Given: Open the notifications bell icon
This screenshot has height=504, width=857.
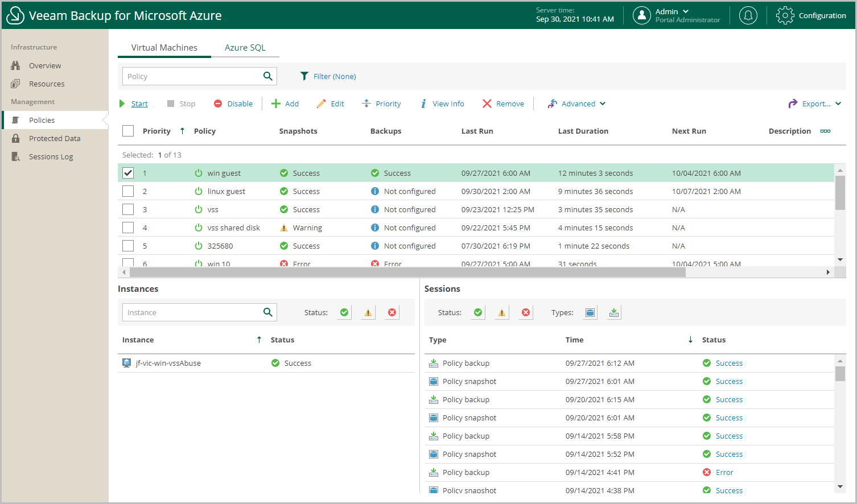Looking at the screenshot, I should (x=748, y=15).
